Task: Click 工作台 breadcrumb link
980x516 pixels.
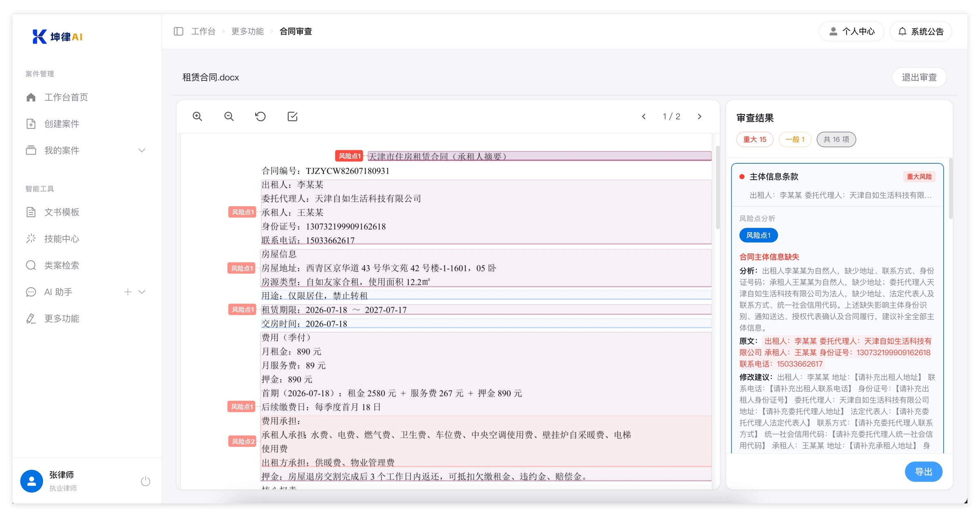Action: [203, 31]
